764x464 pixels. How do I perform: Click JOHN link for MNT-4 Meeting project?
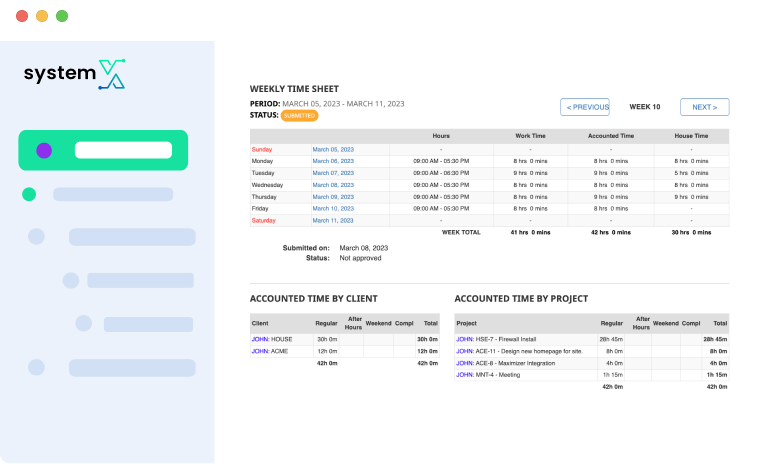pyautogui.click(x=464, y=374)
